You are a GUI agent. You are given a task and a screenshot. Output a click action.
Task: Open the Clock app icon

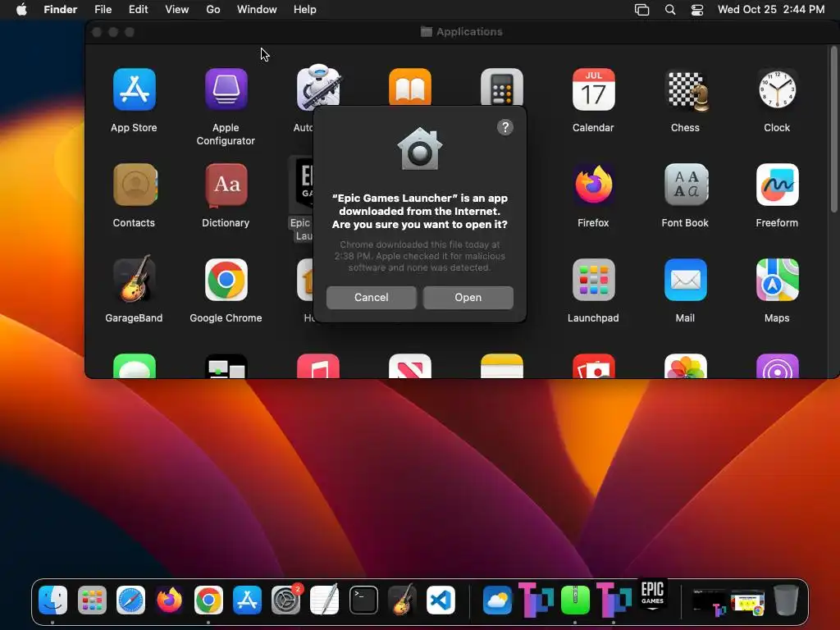[777, 89]
